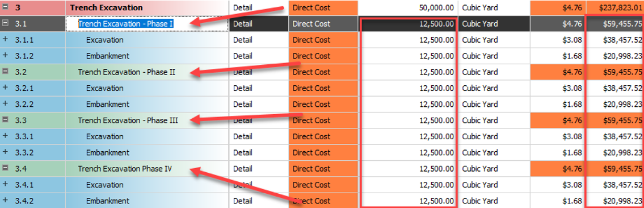Select Detail cell in row 3.1
The image size is (644, 208).
tap(259, 24)
